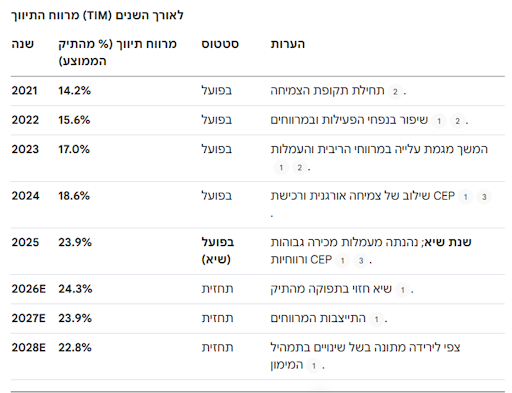
Task: Select the 2026E year cell
Action: [x=29, y=289]
